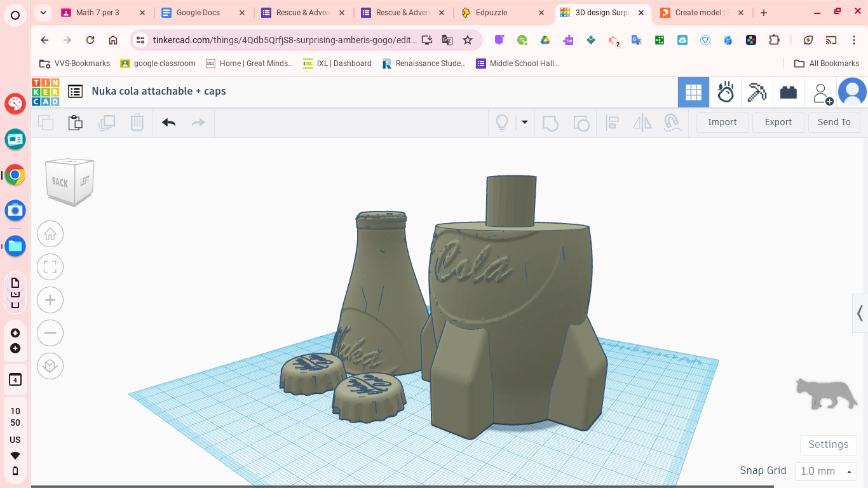The width and height of the screenshot is (868, 488).
Task: Open the tab search dropdown arrow
Action: (x=43, y=13)
